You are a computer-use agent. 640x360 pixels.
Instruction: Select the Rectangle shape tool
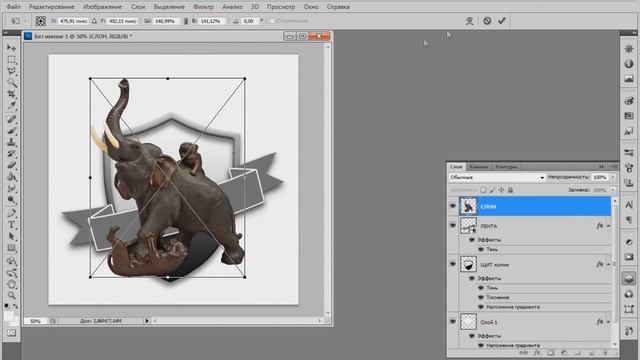pyautogui.click(x=11, y=248)
